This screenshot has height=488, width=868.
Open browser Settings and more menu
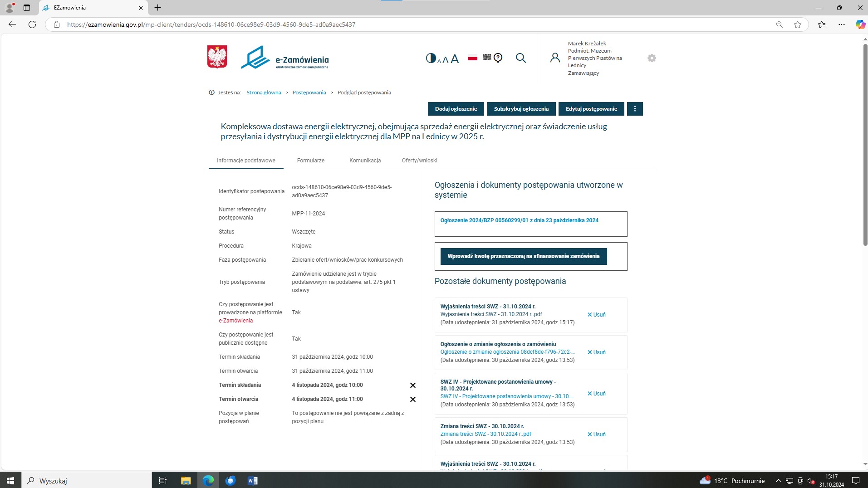click(841, 24)
